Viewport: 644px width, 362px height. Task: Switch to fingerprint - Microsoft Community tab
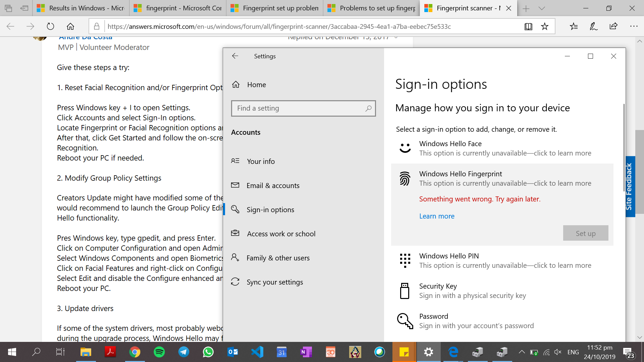[178, 8]
